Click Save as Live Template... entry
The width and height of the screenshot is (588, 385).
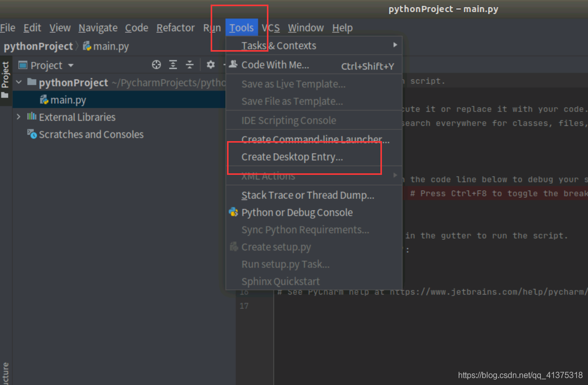point(314,84)
